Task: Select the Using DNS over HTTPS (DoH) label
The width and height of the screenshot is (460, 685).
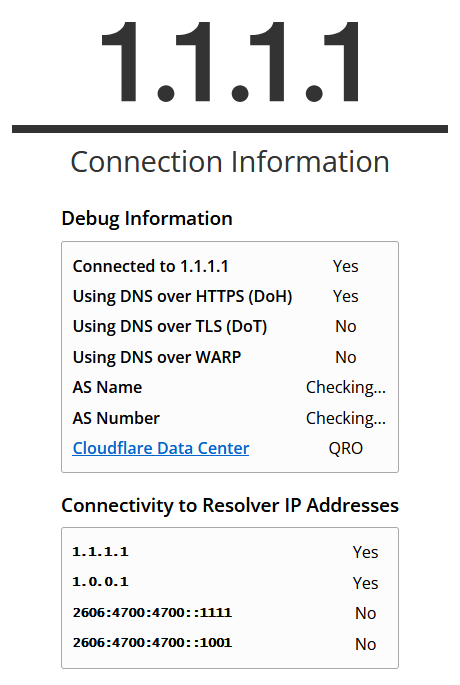Action: (x=182, y=296)
